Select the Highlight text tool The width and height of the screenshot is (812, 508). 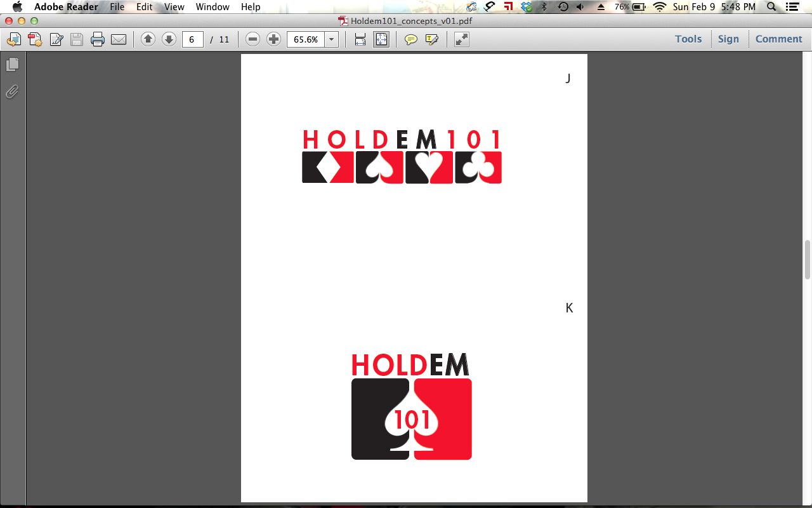(x=432, y=39)
